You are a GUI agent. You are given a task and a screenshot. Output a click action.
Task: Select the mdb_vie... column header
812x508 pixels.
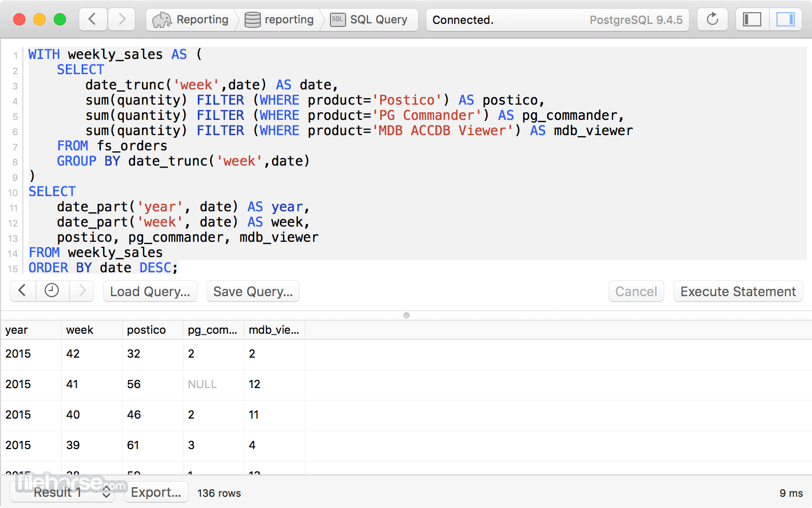pos(275,330)
